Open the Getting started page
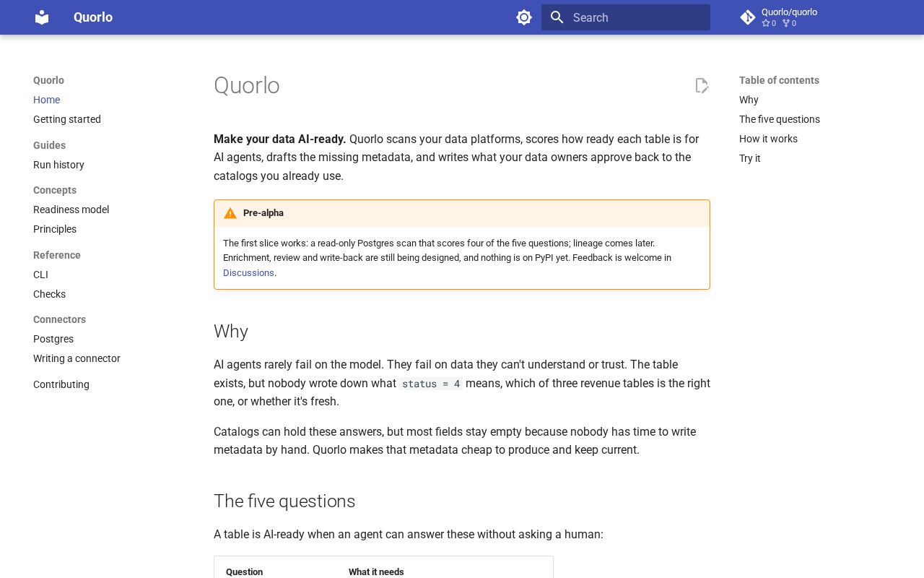924x578 pixels. [67, 119]
